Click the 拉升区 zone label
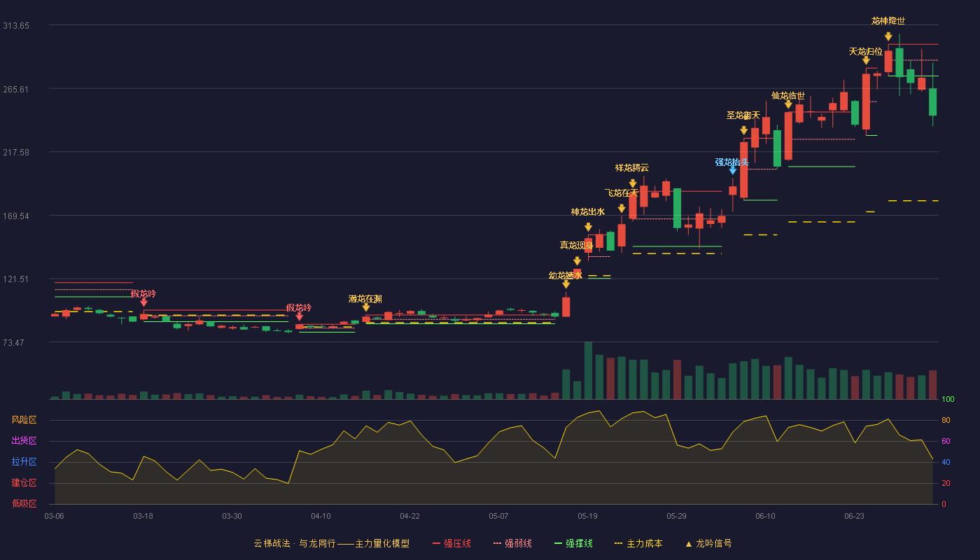The width and height of the screenshot is (980, 560). point(24,462)
